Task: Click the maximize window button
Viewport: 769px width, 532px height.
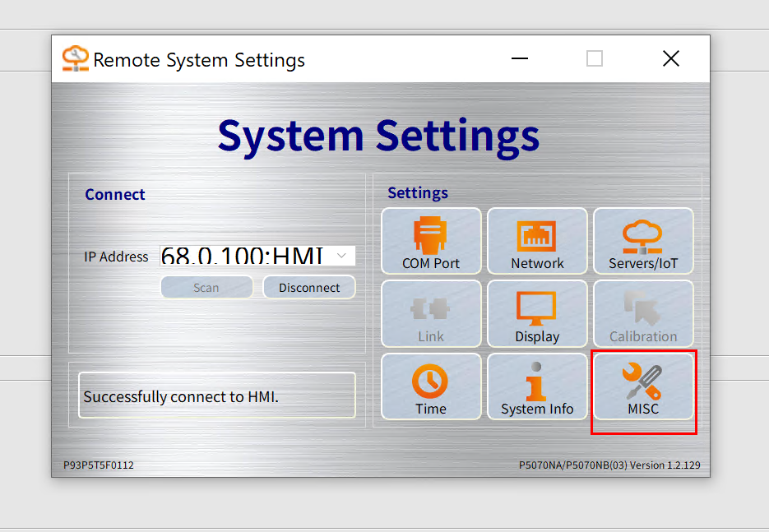Action: [595, 58]
